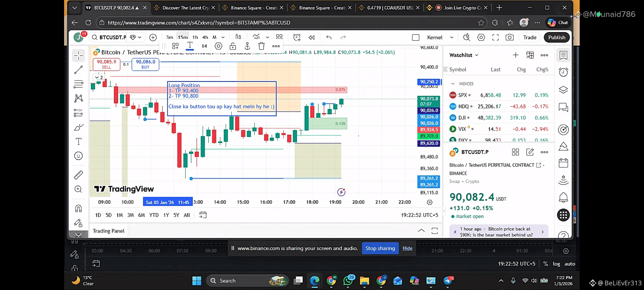Open the calendar icon in right sidebar

click(x=563, y=163)
